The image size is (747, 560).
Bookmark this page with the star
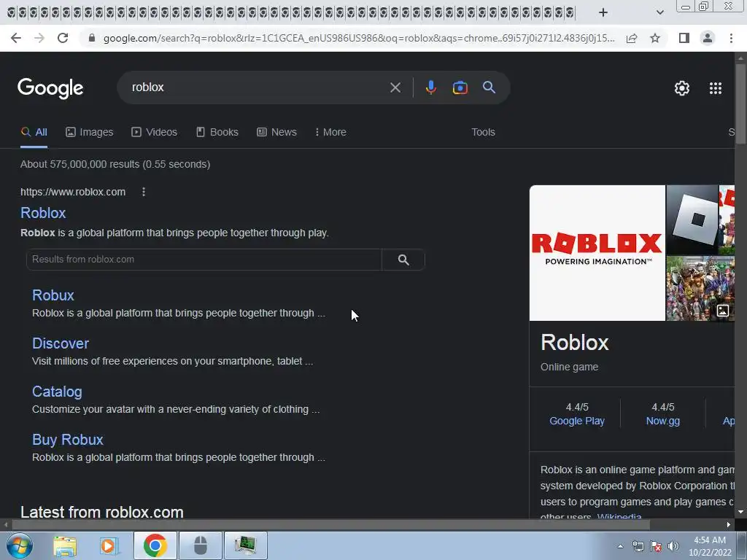click(x=655, y=38)
